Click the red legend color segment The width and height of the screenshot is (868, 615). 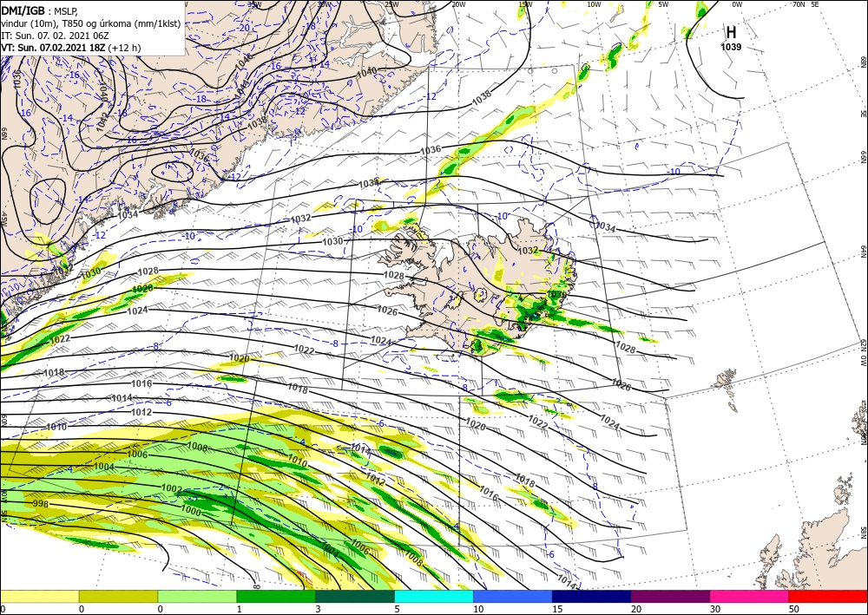pos(828,596)
